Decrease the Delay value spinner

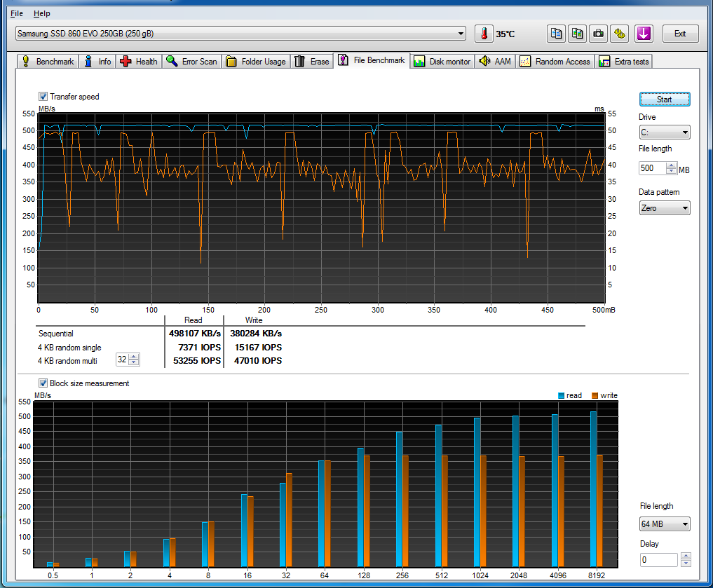(x=686, y=563)
